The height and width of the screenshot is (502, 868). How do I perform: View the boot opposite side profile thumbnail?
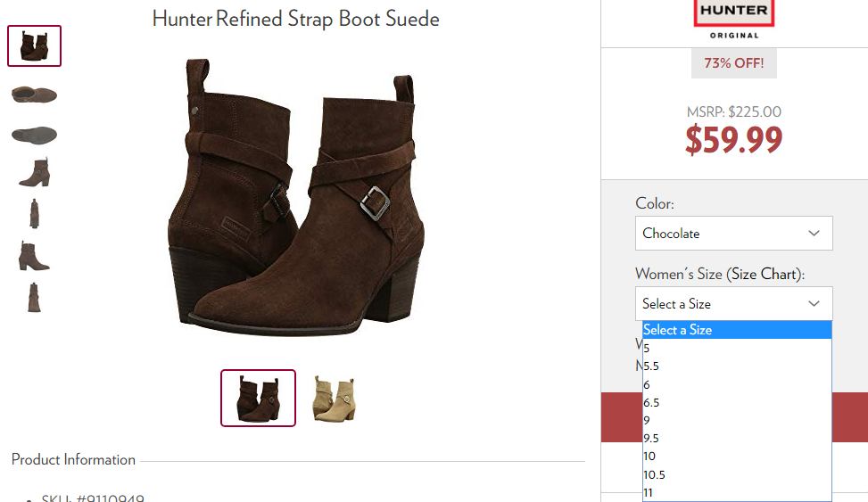(34, 256)
